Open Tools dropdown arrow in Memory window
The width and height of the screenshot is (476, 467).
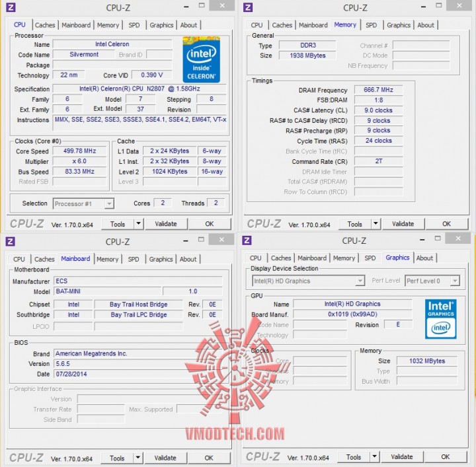pyautogui.click(x=376, y=224)
